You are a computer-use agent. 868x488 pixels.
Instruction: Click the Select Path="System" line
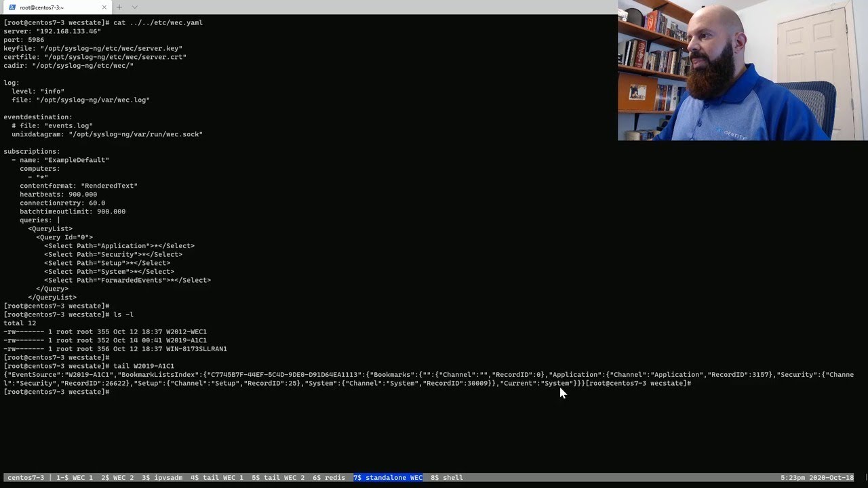pyautogui.click(x=109, y=272)
